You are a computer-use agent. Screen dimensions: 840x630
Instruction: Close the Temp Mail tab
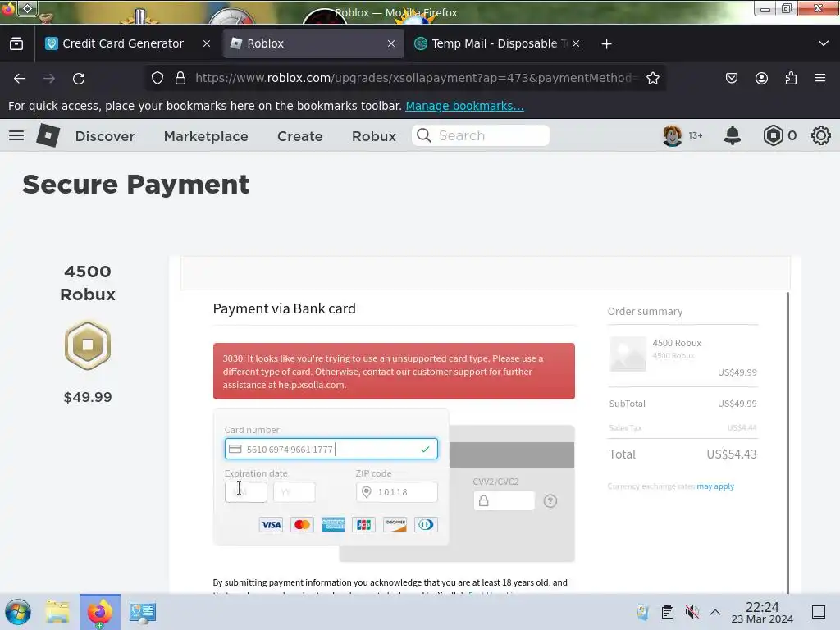coord(576,44)
